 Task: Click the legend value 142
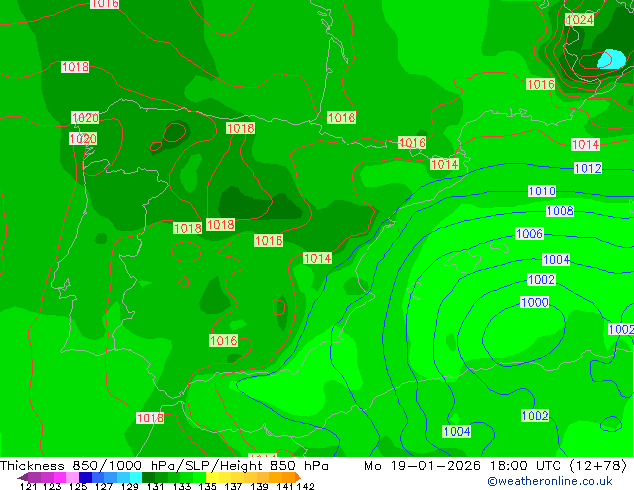click(306, 486)
